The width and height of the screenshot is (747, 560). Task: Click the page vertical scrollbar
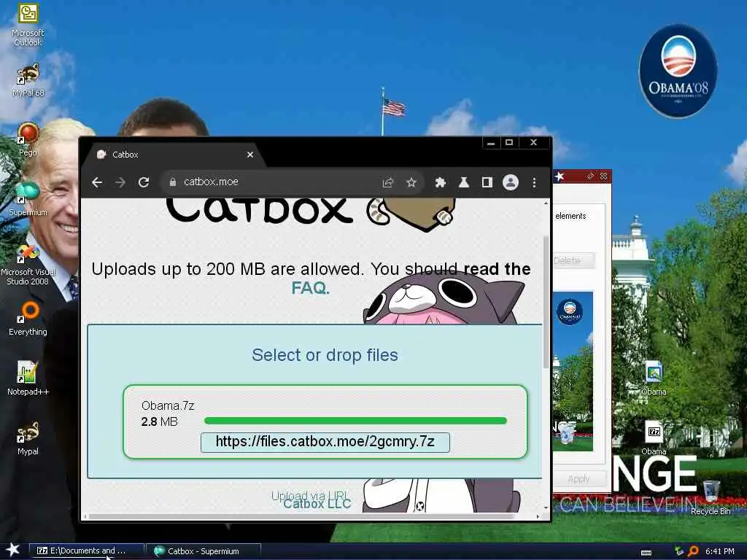[546, 301]
